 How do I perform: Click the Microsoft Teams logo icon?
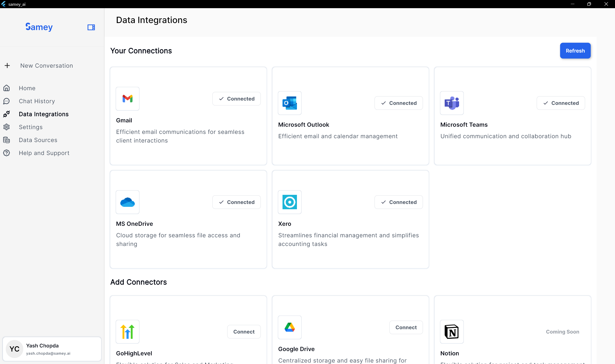[x=452, y=103]
